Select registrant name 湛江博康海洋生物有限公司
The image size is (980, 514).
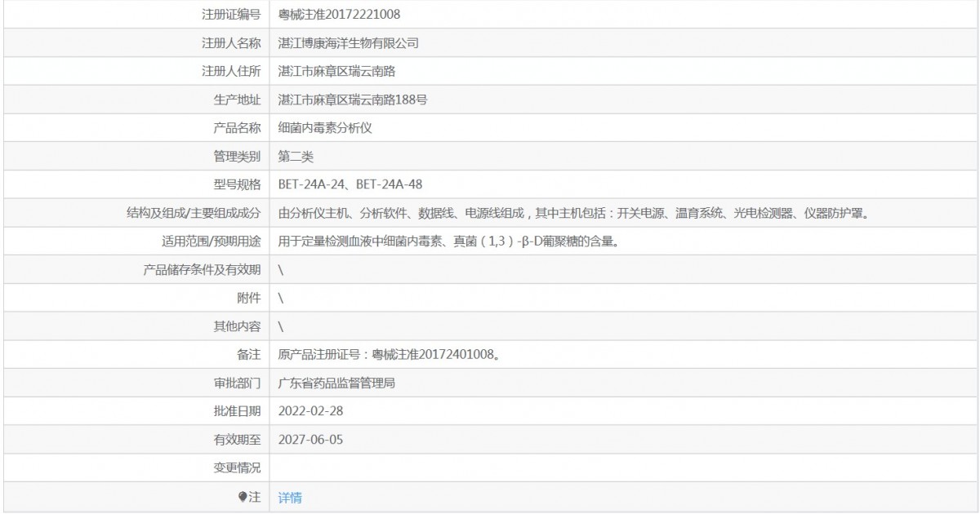coord(349,43)
